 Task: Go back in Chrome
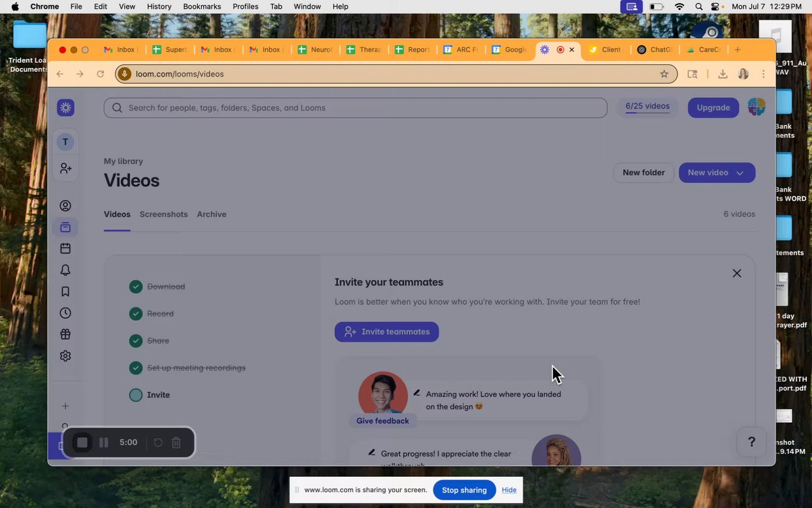click(x=60, y=74)
